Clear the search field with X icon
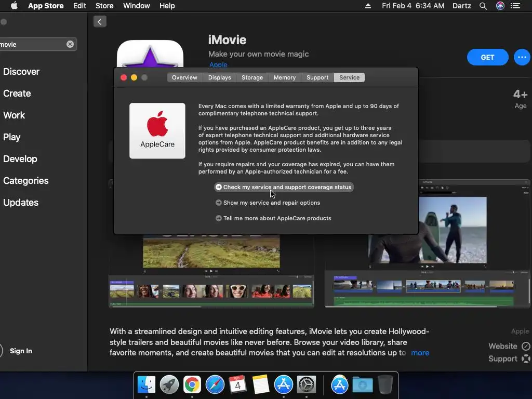Viewport: 532px width, 399px height. 70,44
